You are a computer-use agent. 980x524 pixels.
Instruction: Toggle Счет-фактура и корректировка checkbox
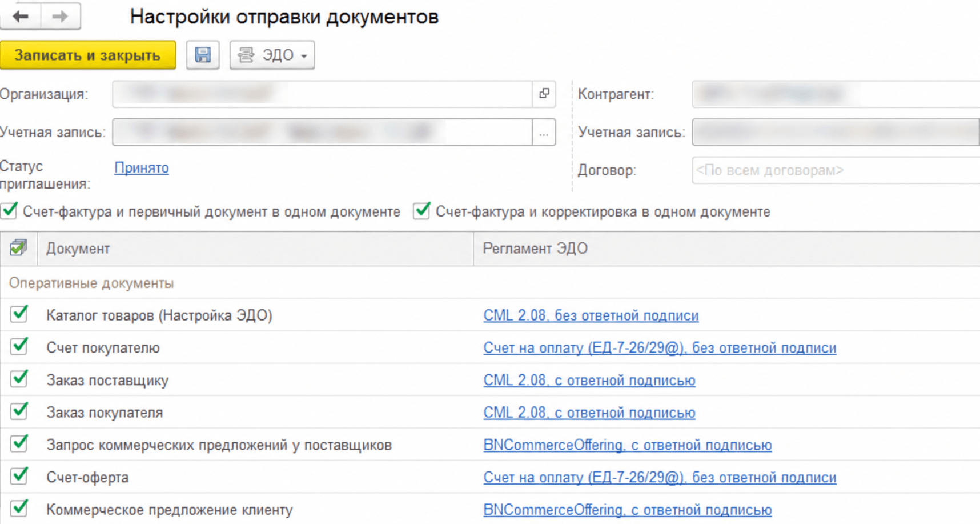[x=421, y=211]
